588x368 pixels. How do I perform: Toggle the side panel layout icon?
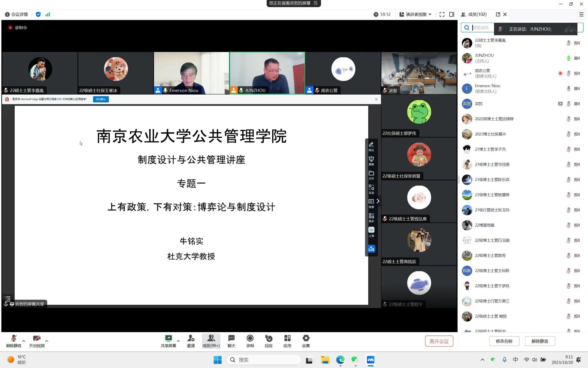pyautogui.click(x=452, y=14)
